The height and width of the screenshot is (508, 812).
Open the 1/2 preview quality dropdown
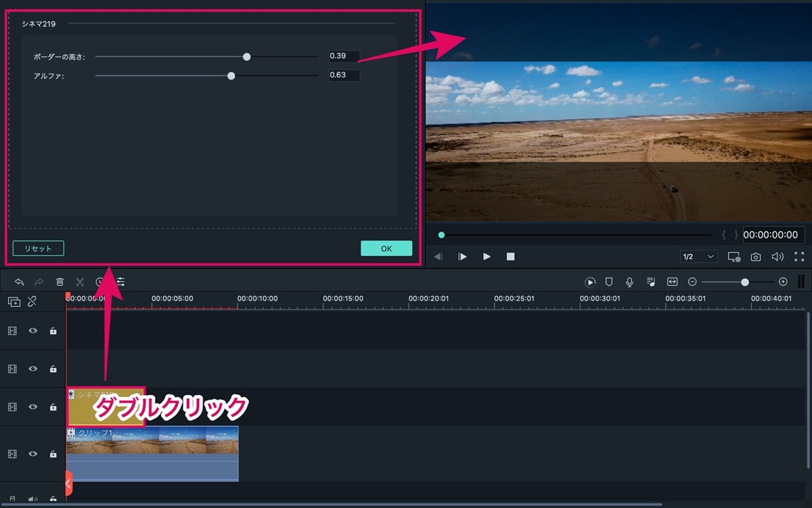coord(699,257)
